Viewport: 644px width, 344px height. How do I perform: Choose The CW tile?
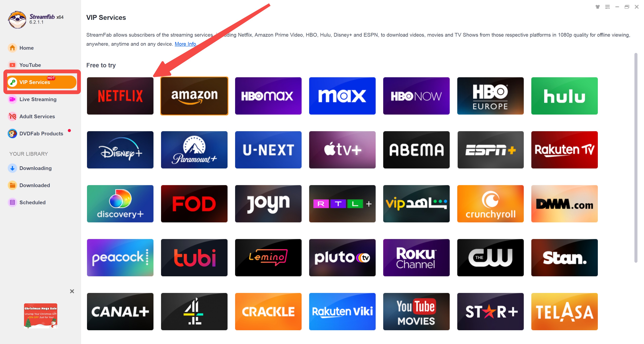[x=490, y=258]
